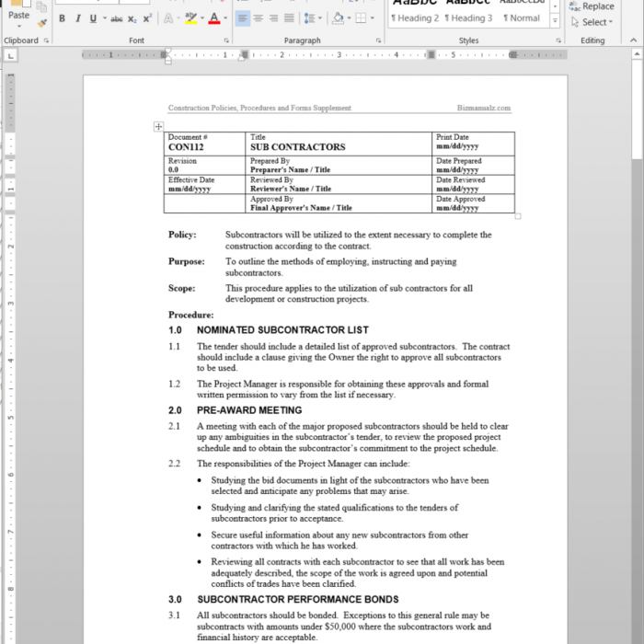Click the Preparer's Name / Title cell
This screenshot has height=644, width=644.
(339, 166)
